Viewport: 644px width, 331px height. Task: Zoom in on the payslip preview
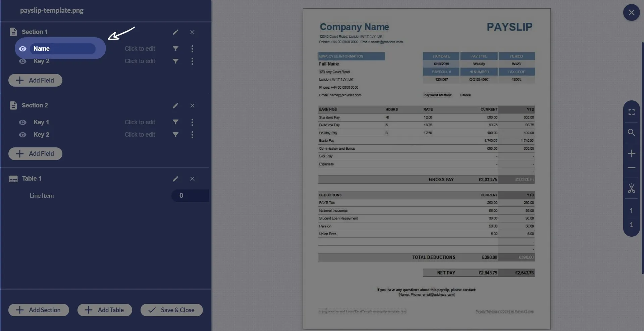[x=632, y=154]
